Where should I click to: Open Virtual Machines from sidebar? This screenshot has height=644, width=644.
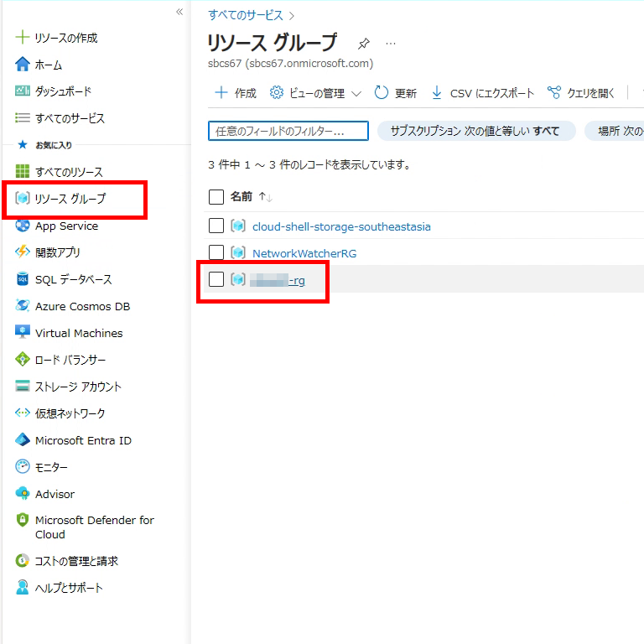click(79, 333)
